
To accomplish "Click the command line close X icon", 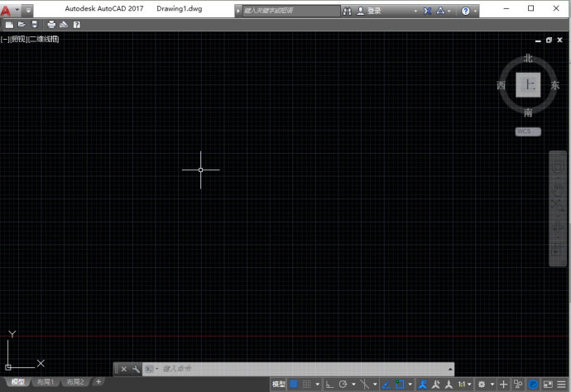I will (x=124, y=369).
